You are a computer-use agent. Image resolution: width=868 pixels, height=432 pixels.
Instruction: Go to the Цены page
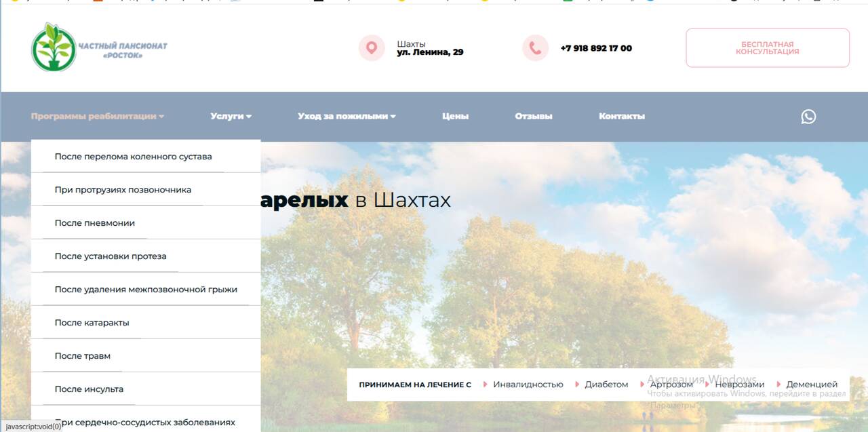click(x=455, y=116)
